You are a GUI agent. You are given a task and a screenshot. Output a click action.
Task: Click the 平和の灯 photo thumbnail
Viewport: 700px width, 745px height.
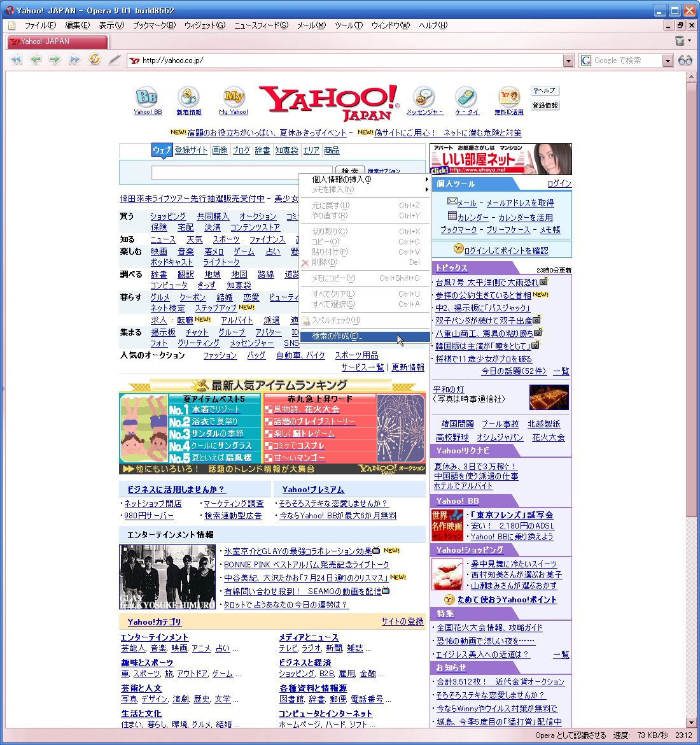click(549, 397)
